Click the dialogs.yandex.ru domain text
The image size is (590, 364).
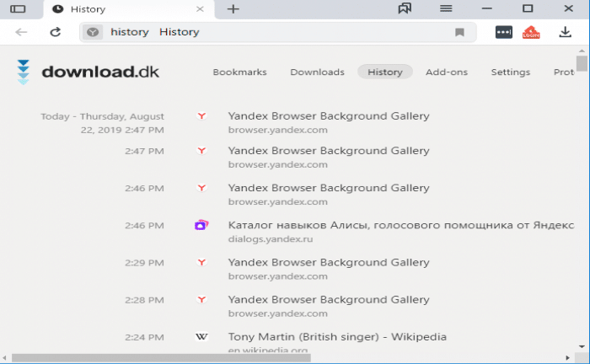pyautogui.click(x=271, y=238)
